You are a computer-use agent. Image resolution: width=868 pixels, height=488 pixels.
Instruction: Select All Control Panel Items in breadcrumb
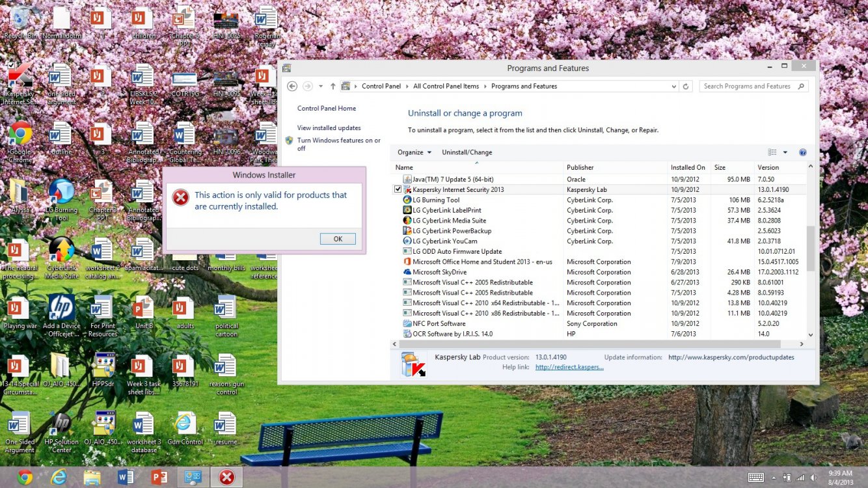tap(446, 86)
